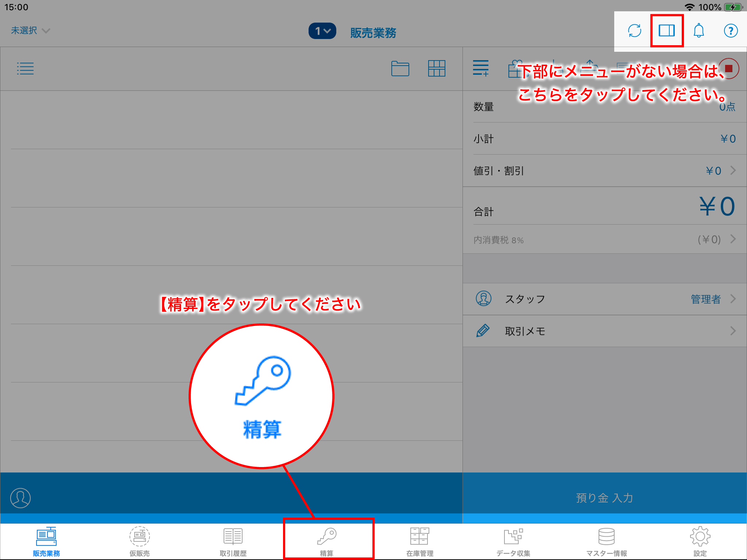Tap the Wi-Fi status icon
This screenshot has height=560, width=747.
click(689, 7)
